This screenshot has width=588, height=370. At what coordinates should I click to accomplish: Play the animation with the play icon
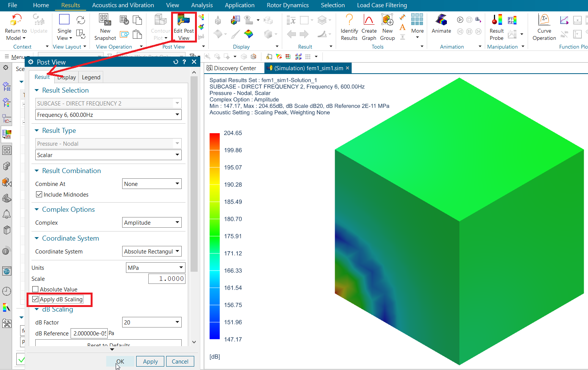tap(460, 20)
